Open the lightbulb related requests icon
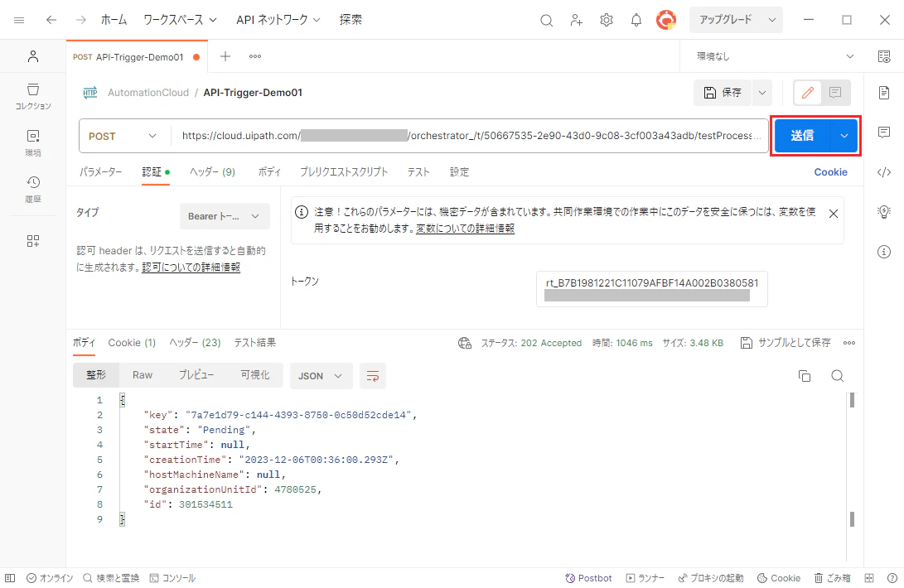The height and width of the screenshot is (588, 904). pos(884,211)
